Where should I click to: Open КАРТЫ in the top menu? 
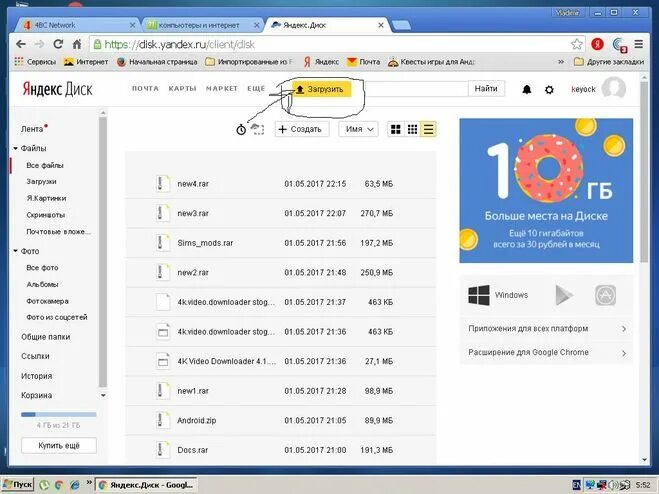tap(182, 88)
